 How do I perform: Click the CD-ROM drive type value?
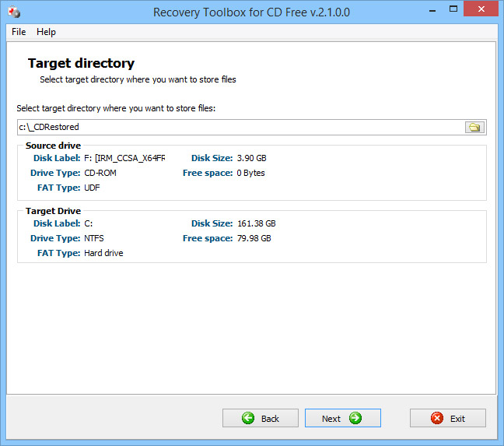[100, 173]
